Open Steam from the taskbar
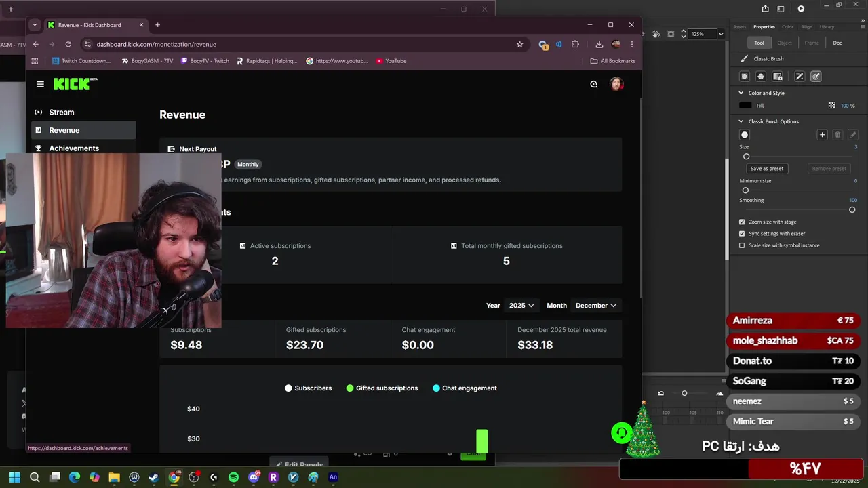This screenshot has height=488, width=868. (x=154, y=477)
